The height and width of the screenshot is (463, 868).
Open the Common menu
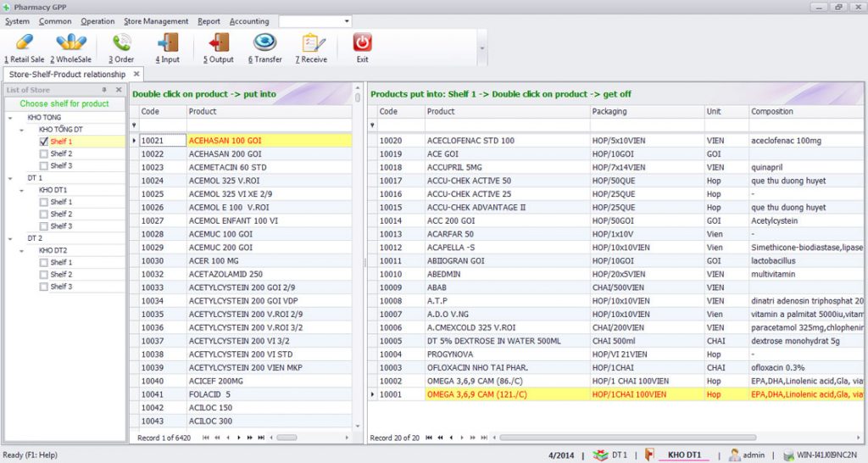(x=55, y=21)
